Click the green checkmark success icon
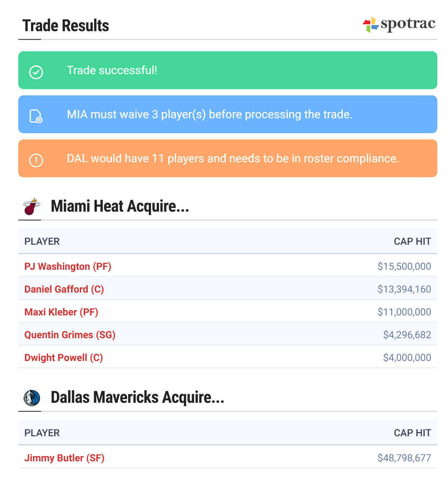 click(36, 72)
